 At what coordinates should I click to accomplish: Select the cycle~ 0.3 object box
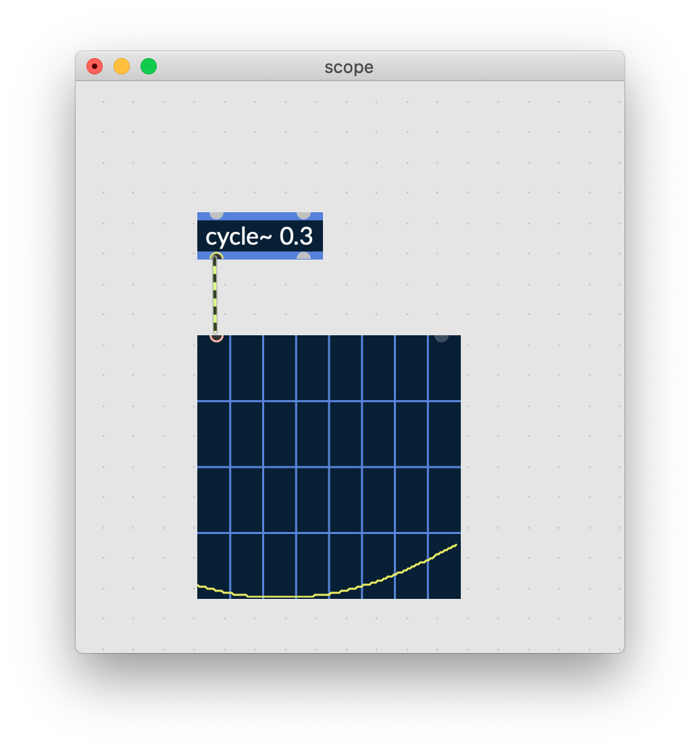(260, 237)
